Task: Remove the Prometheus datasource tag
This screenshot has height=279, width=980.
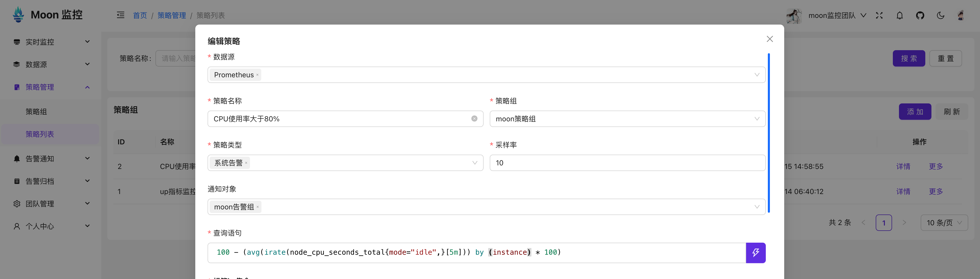Action: pos(258,75)
